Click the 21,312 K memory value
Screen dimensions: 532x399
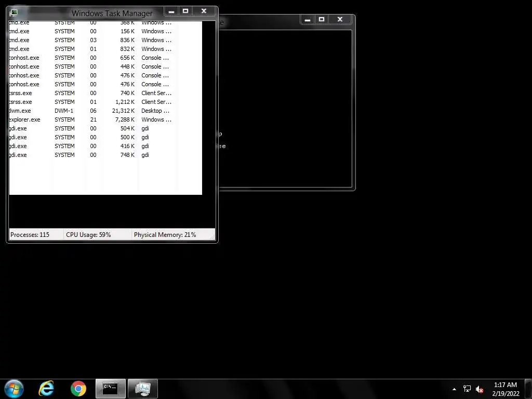[x=123, y=111]
